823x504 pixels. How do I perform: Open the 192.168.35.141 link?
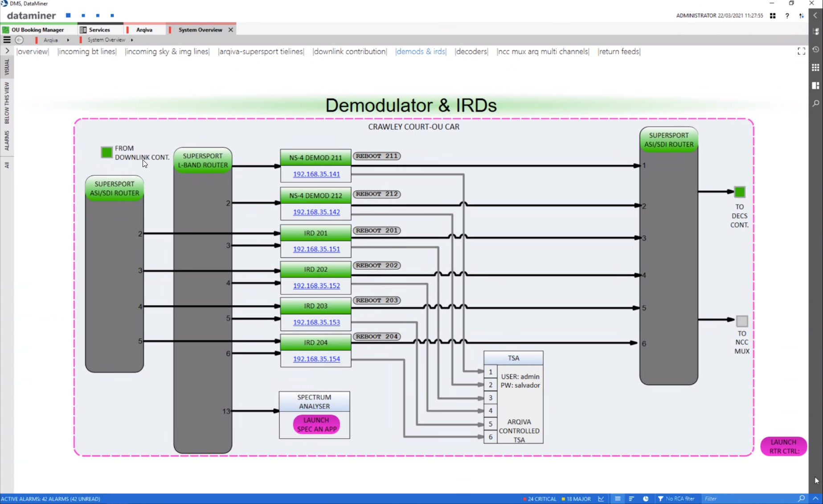(316, 174)
